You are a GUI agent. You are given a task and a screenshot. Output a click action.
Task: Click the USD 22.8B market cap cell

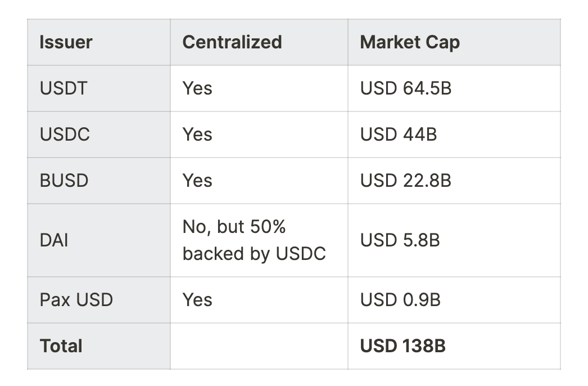pyautogui.click(x=406, y=181)
